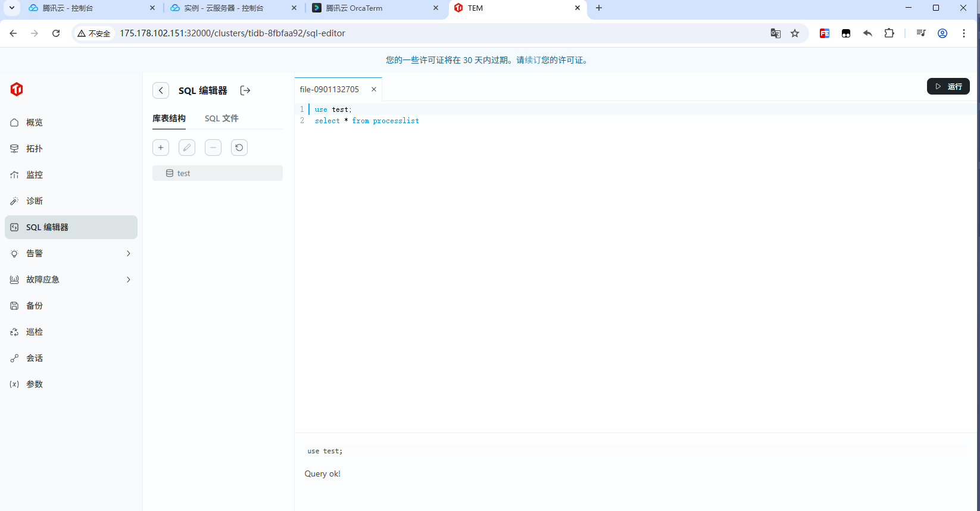The image size is (980, 511).
Task: Switch to the 库表结构 tab
Action: tap(169, 118)
